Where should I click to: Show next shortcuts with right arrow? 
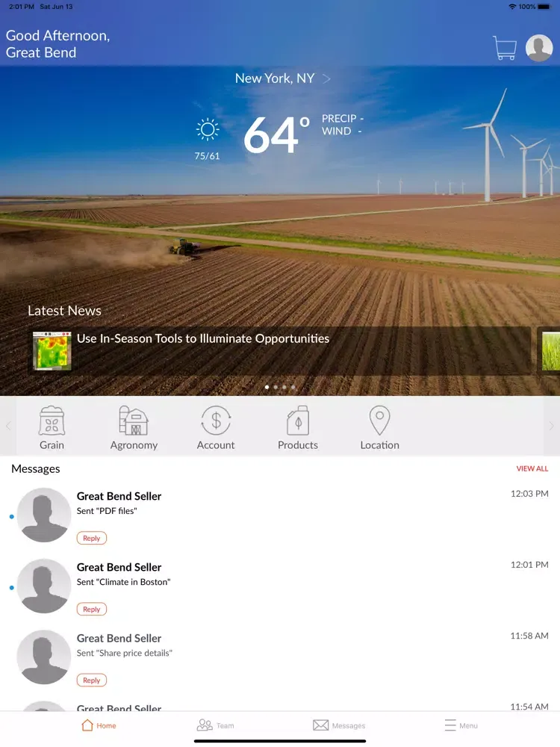(552, 426)
